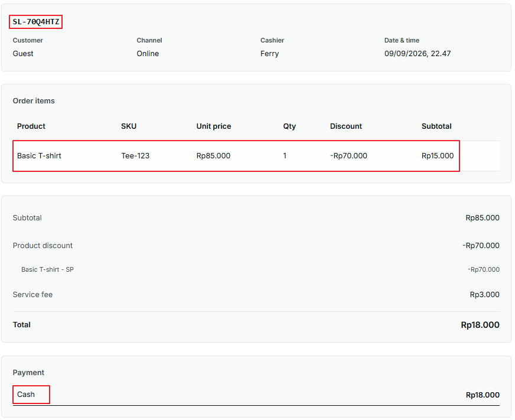This screenshot has height=420, width=515.
Task: Click the Order items heading
Action: pos(34,101)
